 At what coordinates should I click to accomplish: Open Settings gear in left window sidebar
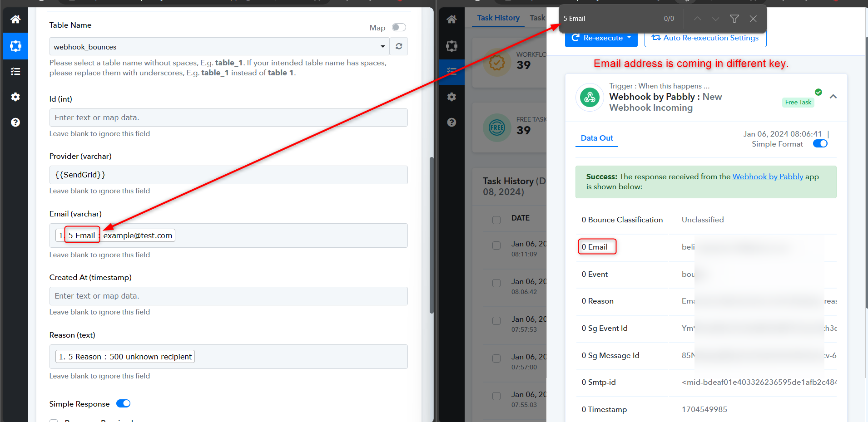coord(15,97)
